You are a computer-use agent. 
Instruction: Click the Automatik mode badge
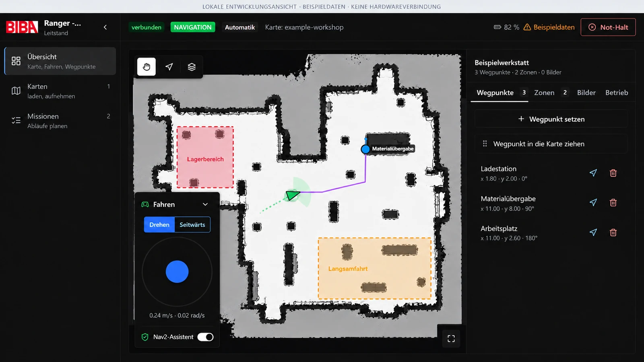tap(240, 27)
